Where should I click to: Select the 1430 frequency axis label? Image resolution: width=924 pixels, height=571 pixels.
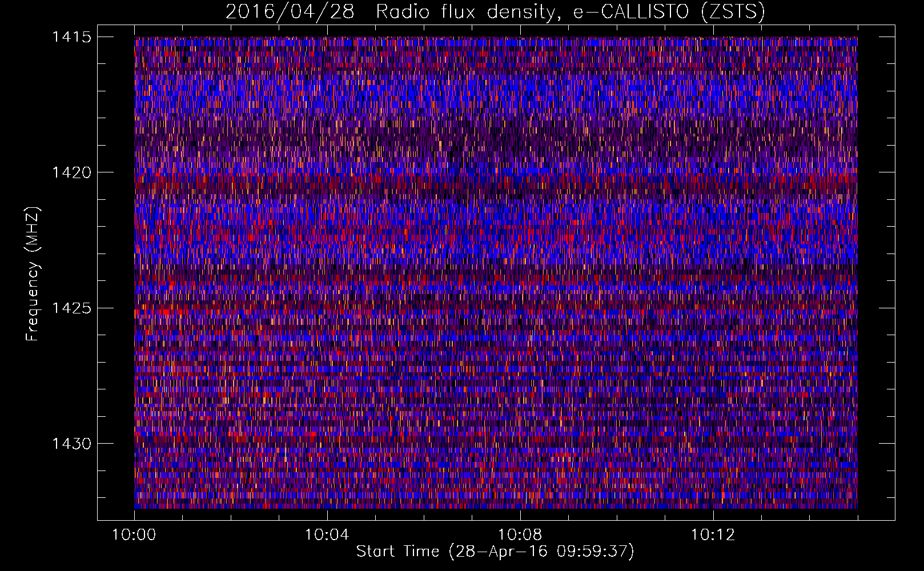point(71,444)
